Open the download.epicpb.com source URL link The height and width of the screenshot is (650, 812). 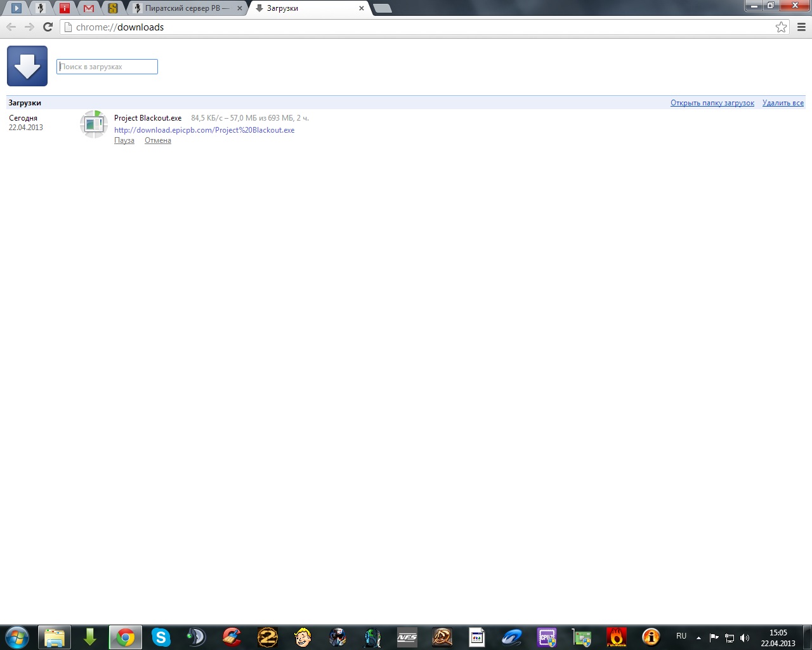click(x=204, y=130)
